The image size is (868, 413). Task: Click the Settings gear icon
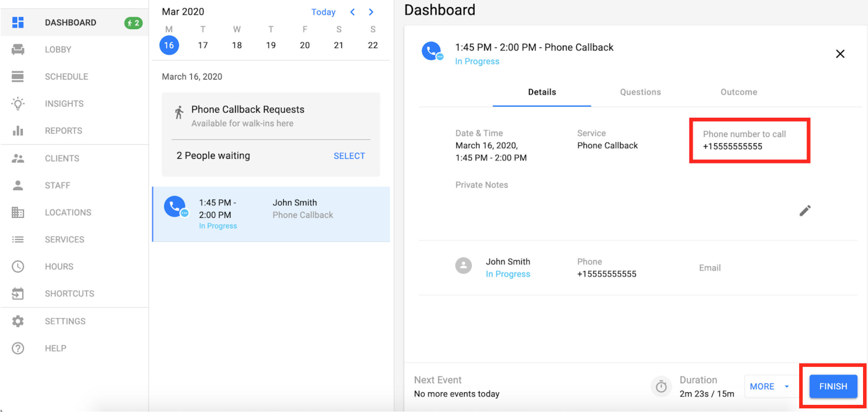click(18, 321)
